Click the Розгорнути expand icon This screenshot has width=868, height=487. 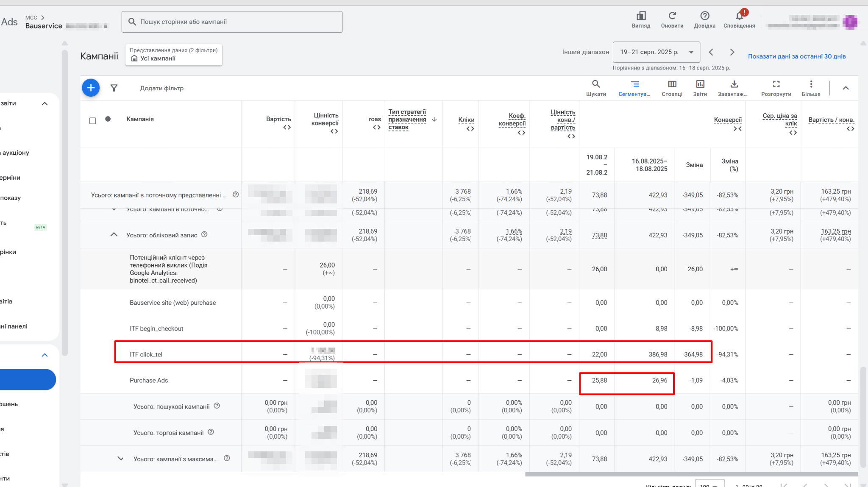(776, 84)
